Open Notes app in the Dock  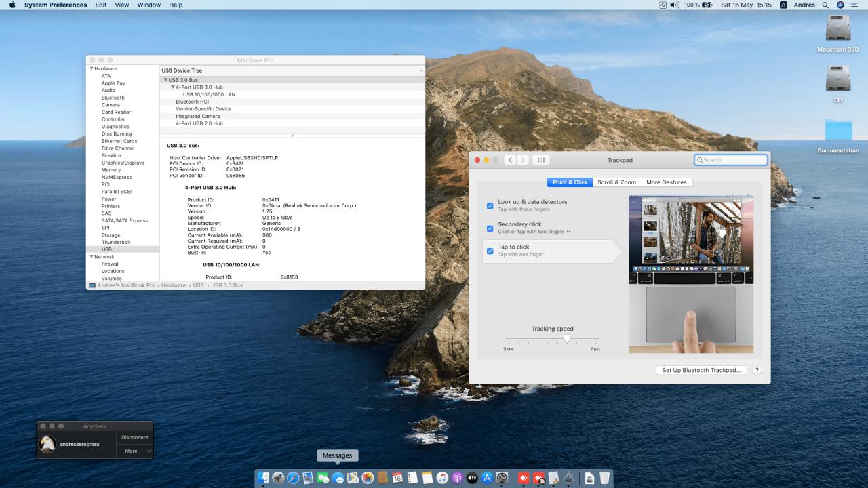click(x=427, y=478)
